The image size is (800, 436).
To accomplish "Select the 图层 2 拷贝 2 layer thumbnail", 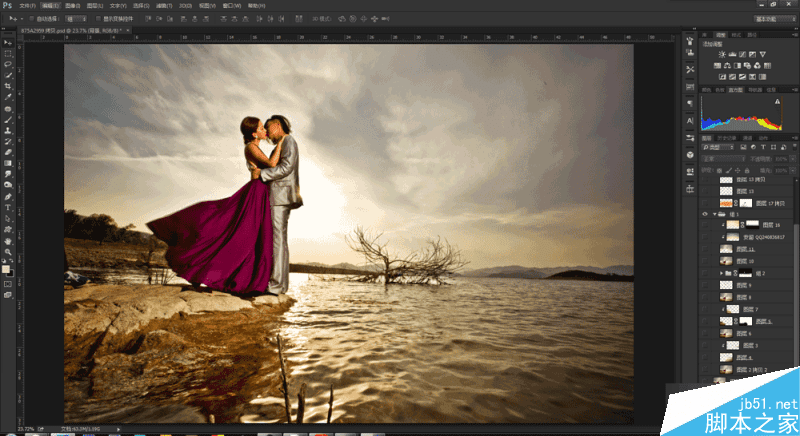I will click(x=726, y=369).
